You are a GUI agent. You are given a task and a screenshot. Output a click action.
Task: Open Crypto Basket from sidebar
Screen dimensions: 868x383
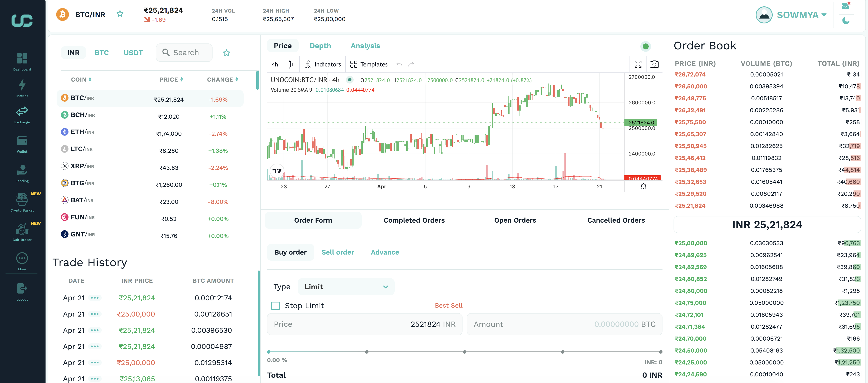(x=22, y=202)
